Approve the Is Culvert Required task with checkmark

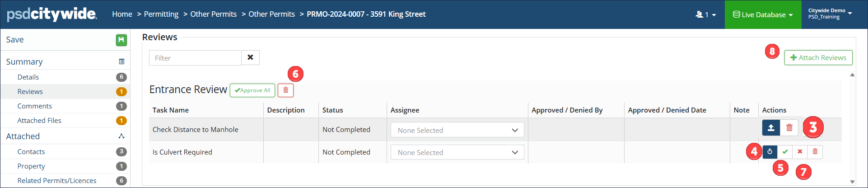pyautogui.click(x=785, y=152)
